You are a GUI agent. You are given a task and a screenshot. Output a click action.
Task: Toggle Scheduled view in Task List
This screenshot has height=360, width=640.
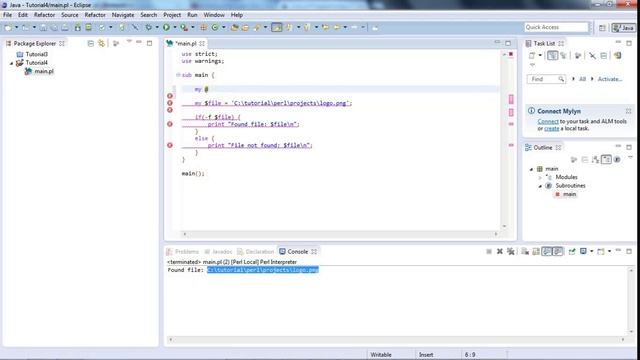click(563, 56)
